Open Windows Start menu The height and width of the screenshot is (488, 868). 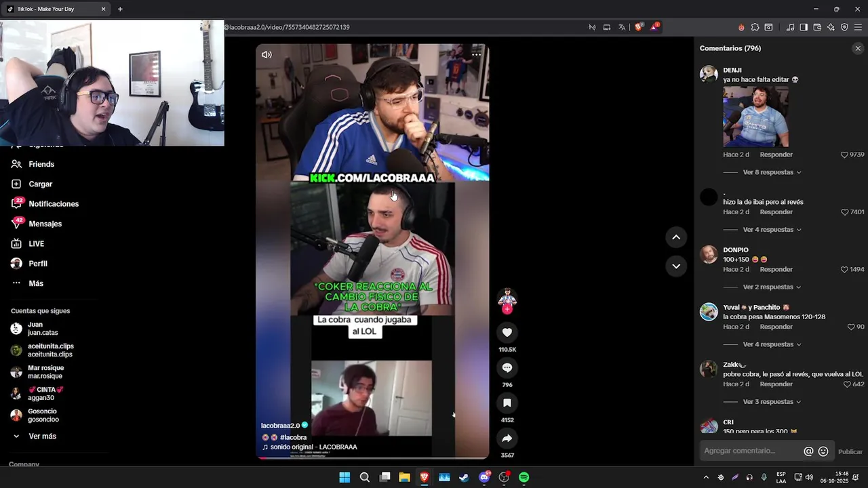(344, 477)
